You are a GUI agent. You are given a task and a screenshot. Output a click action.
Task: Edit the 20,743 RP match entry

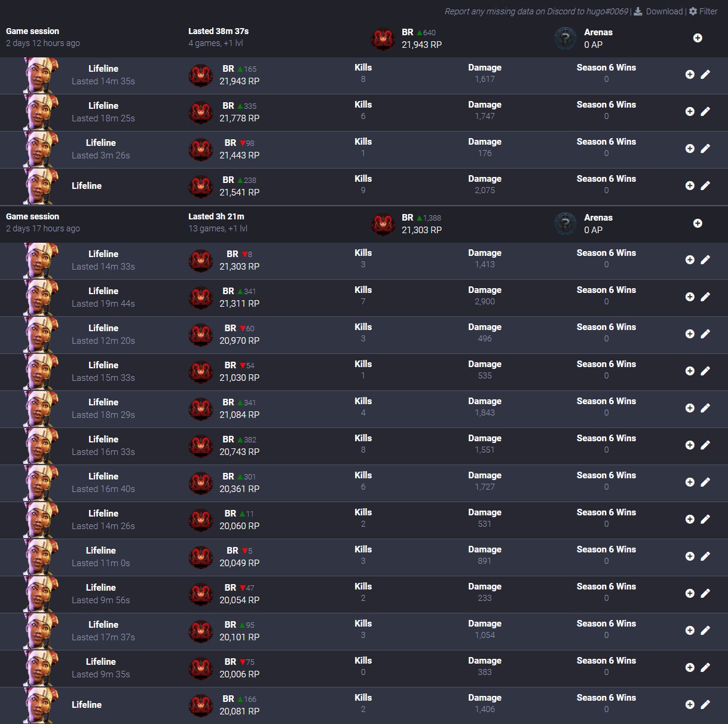705,445
